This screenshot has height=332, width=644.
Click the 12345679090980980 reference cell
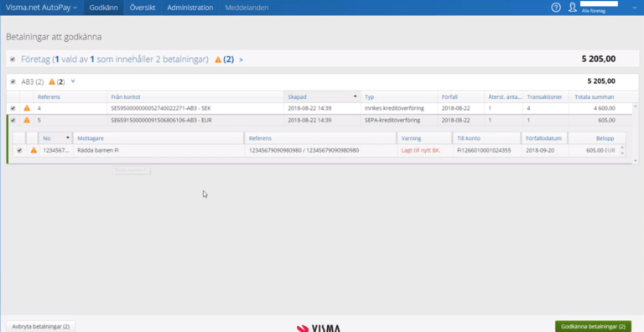click(x=304, y=150)
